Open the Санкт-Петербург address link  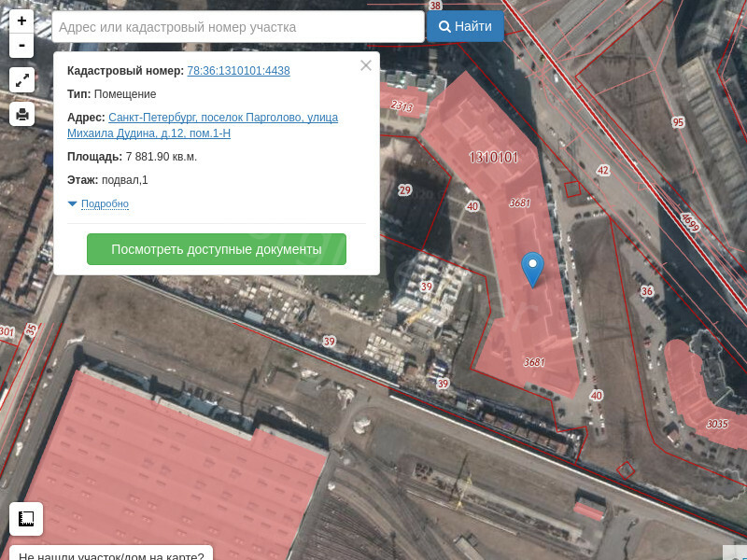(222, 118)
